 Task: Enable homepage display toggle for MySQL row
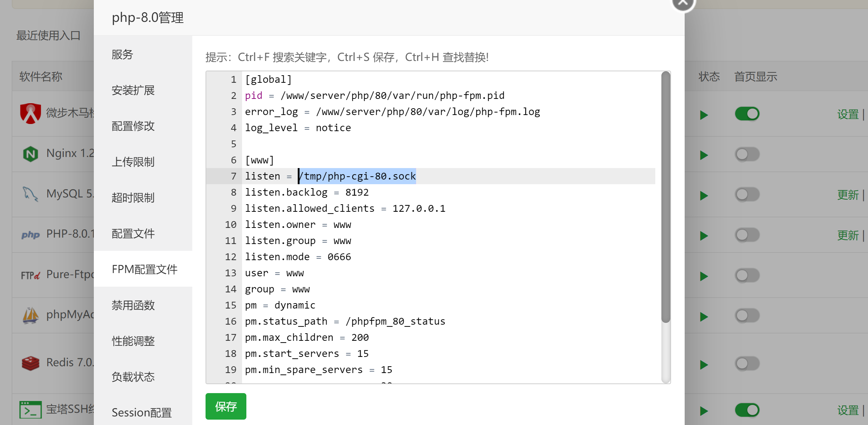coord(747,195)
